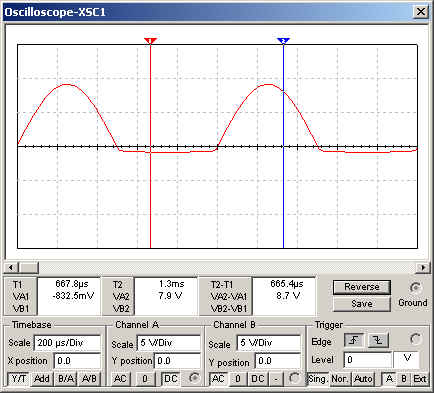Select the rising edge trigger icon
Screen dimensions: 434x393
(x=354, y=340)
